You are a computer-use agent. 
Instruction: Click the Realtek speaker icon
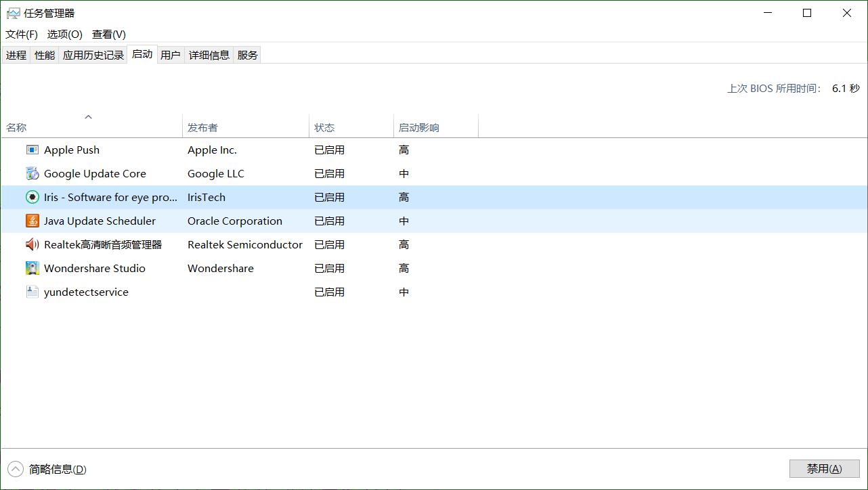pyautogui.click(x=32, y=244)
